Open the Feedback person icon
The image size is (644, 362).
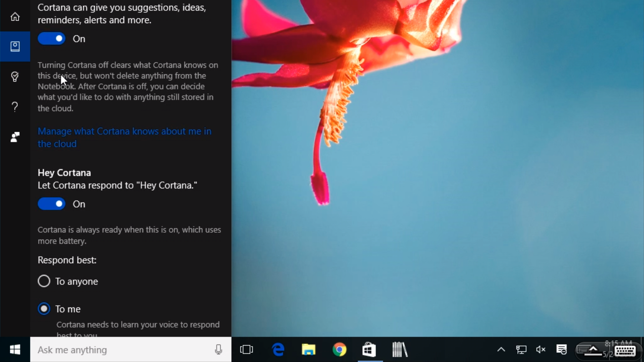pos(15,137)
